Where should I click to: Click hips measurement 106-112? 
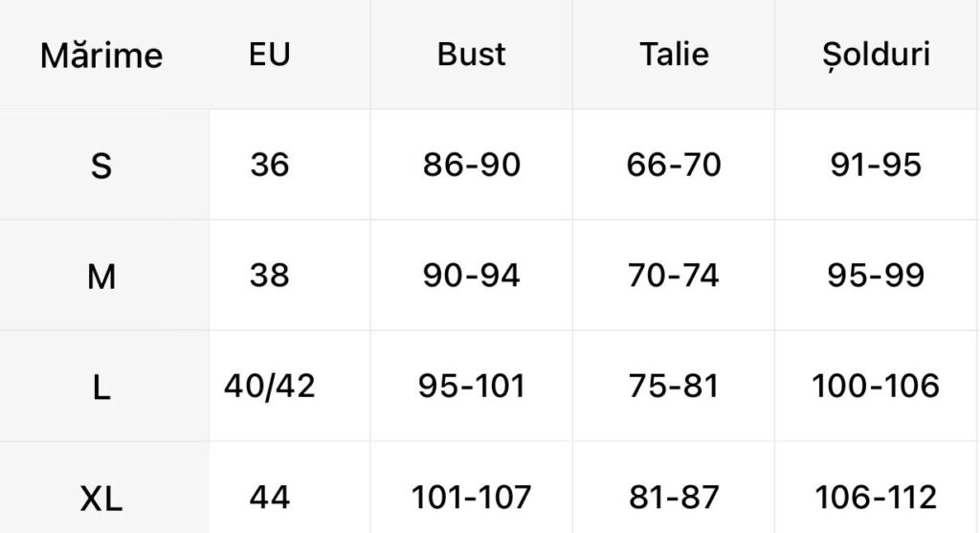point(877,498)
